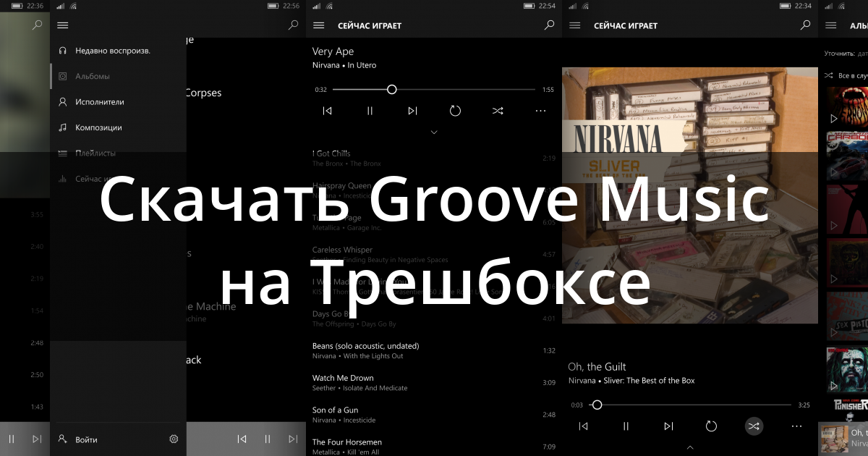Skip to next track on the 22:36 screen
The width and height of the screenshot is (868, 456).
pos(37,439)
